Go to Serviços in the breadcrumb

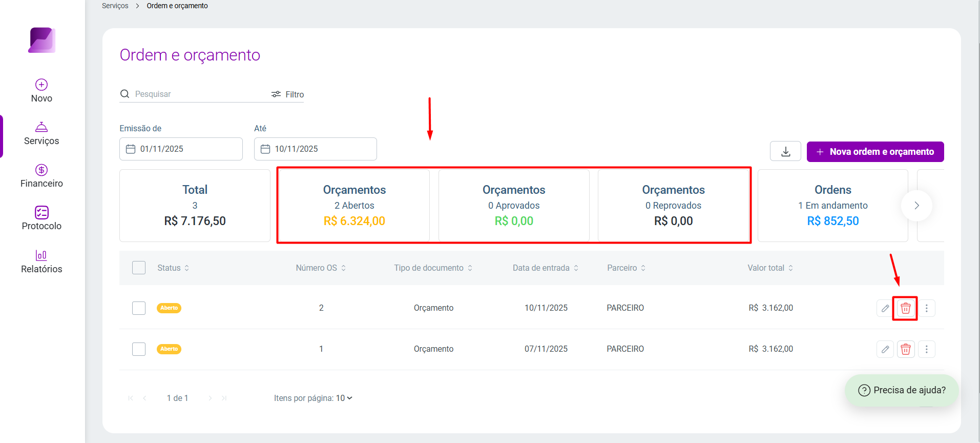(x=115, y=6)
